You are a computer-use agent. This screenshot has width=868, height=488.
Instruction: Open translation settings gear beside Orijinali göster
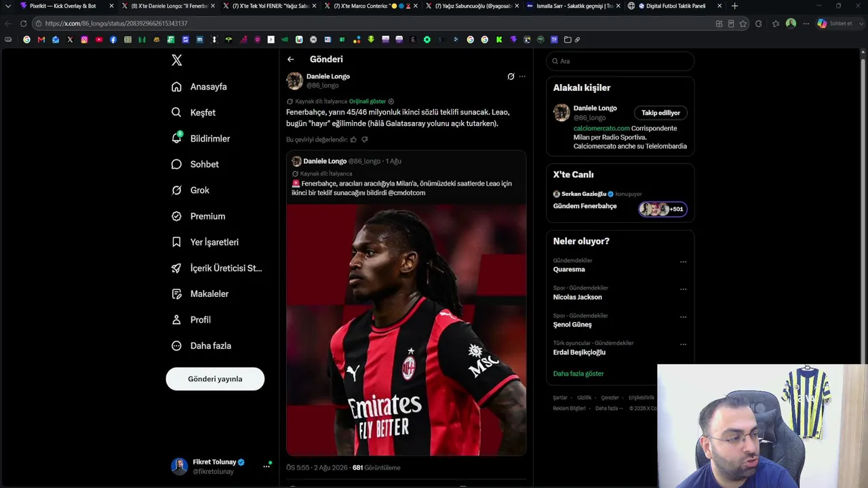[x=391, y=102]
